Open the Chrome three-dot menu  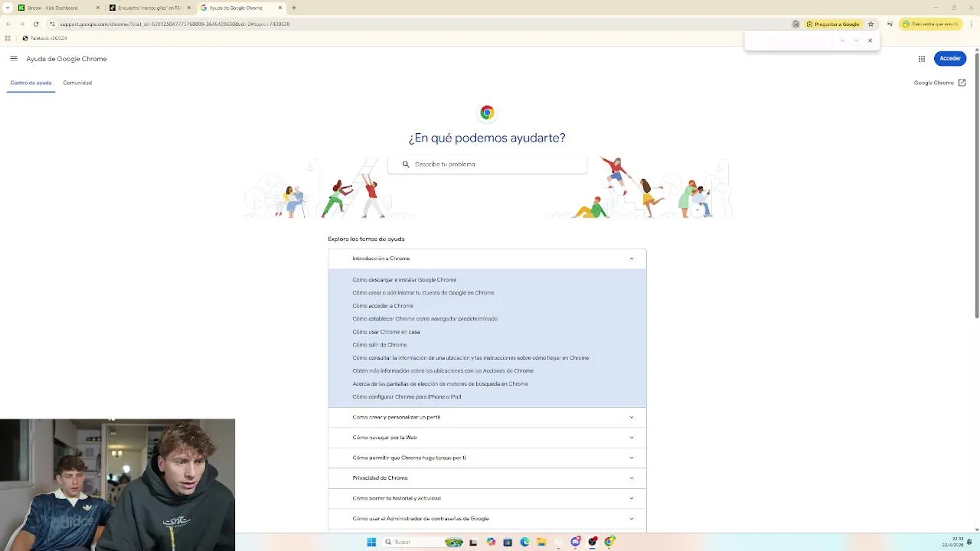click(971, 24)
